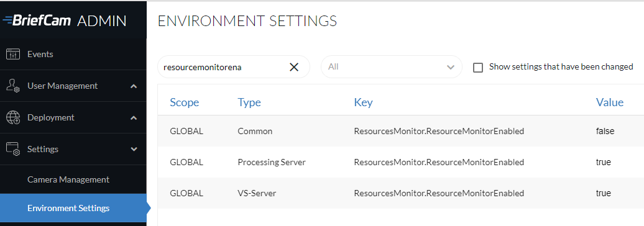This screenshot has width=644, height=226.
Task: Select the Processing Server type cell
Action: tap(272, 163)
